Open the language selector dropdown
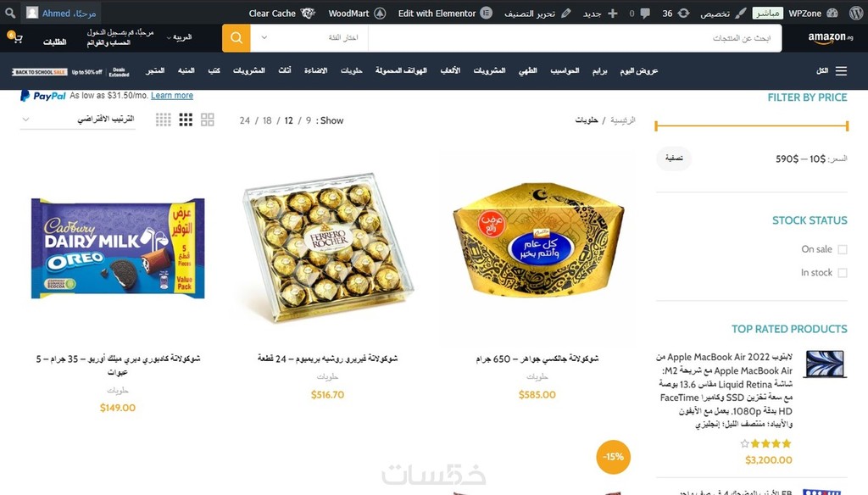Screen dimensions: 868x495 (180, 37)
